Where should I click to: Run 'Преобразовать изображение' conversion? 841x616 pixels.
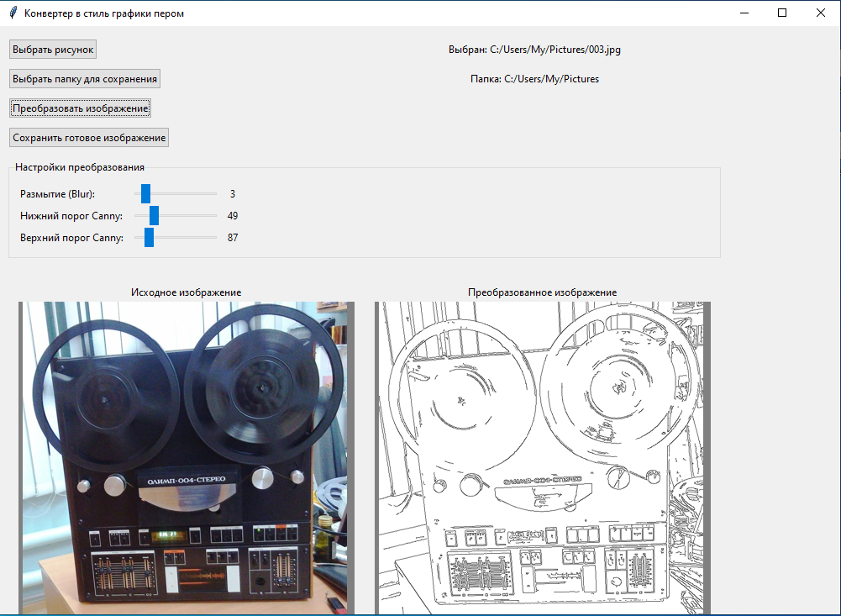pyautogui.click(x=81, y=108)
